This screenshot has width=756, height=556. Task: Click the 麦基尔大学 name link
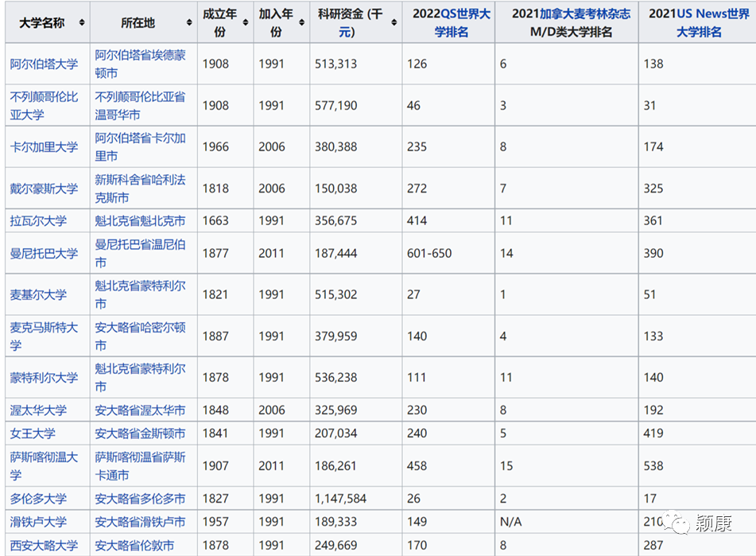pos(38,294)
